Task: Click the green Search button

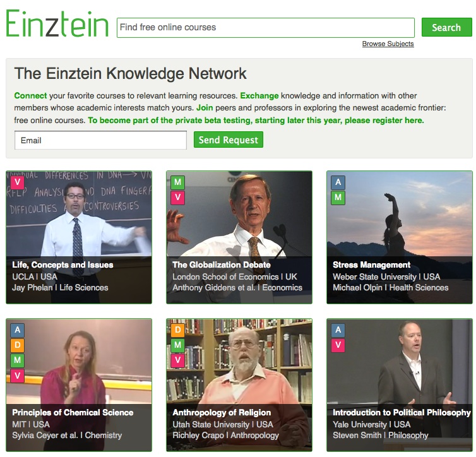Action: (446, 27)
